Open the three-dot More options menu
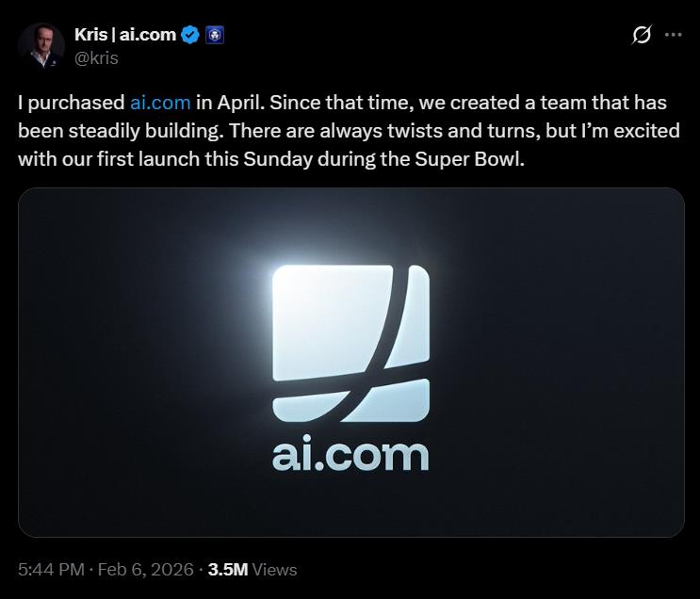The height and width of the screenshot is (599, 700). click(x=673, y=35)
